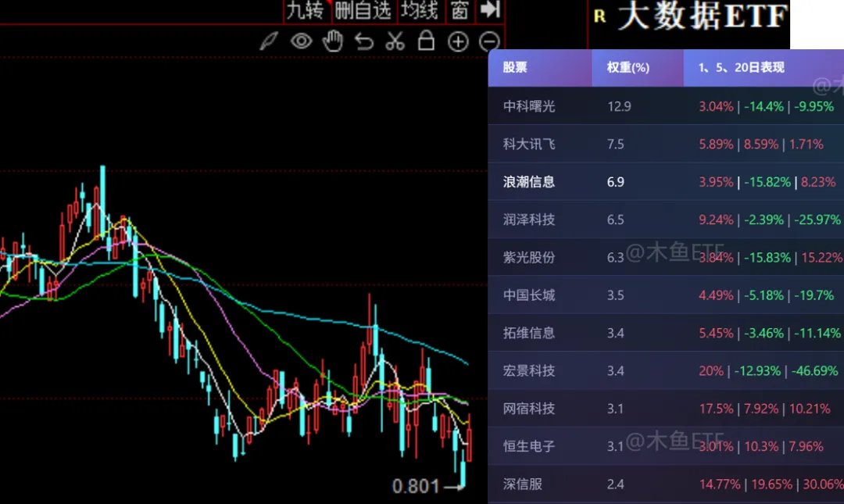Open the 九转 indicator button
The height and width of the screenshot is (504, 844).
point(306,10)
